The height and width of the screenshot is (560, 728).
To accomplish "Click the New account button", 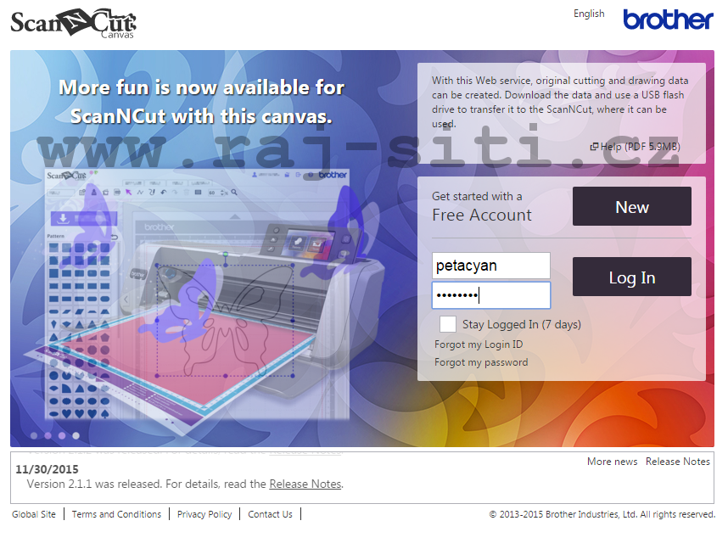I will tap(631, 207).
